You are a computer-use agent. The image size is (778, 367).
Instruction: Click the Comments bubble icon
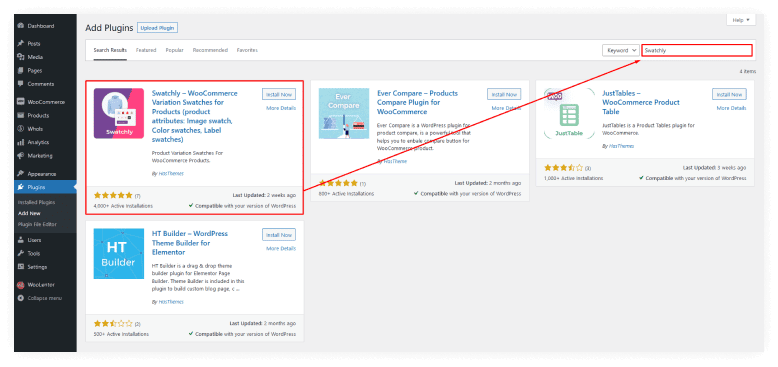21,84
